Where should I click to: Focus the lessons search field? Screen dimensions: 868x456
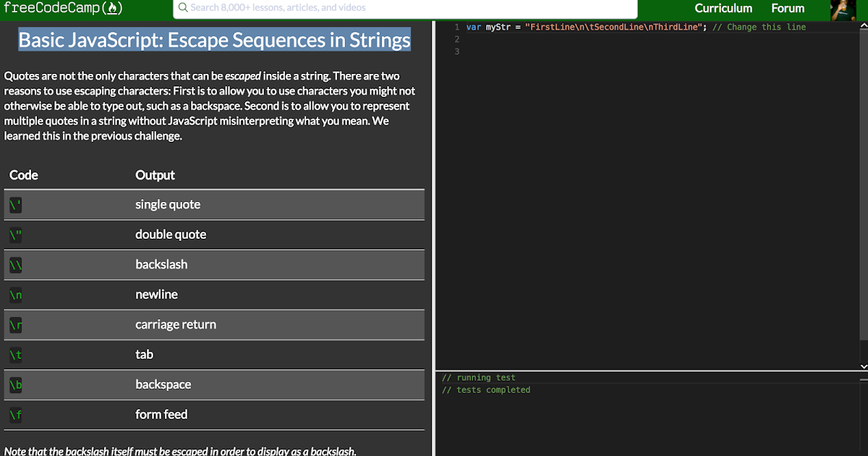405,8
